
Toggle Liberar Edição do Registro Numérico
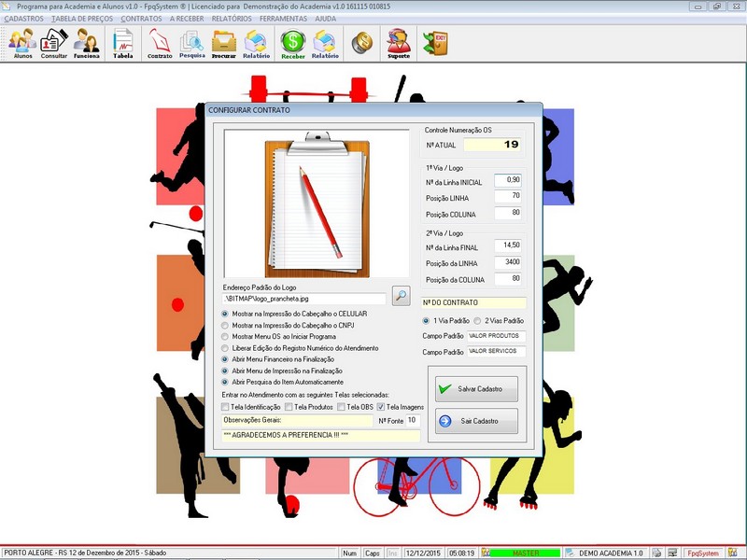point(225,348)
